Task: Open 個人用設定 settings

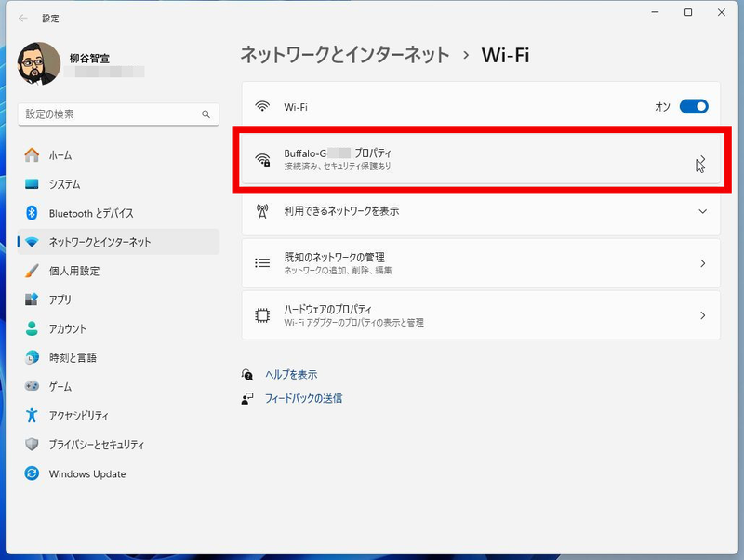Action: (x=118, y=271)
